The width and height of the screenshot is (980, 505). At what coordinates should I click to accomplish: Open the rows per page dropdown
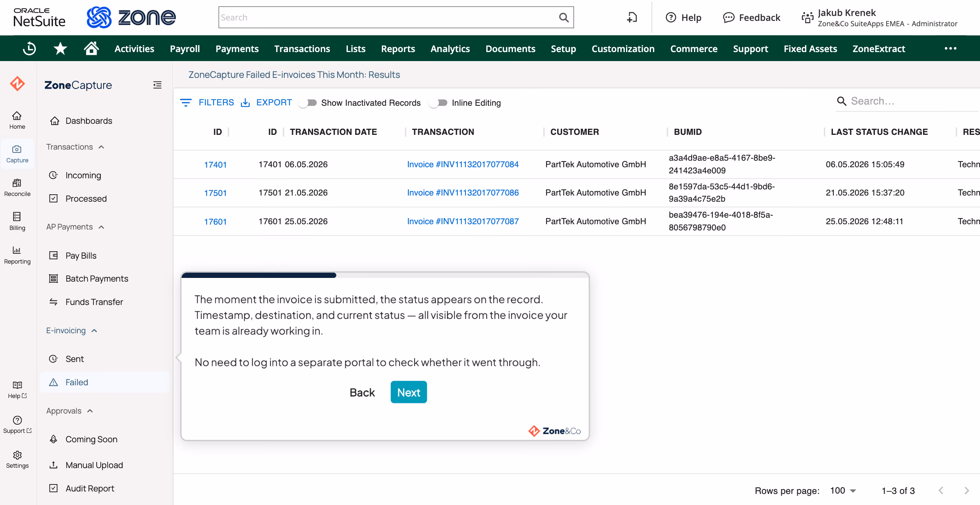pos(843,491)
